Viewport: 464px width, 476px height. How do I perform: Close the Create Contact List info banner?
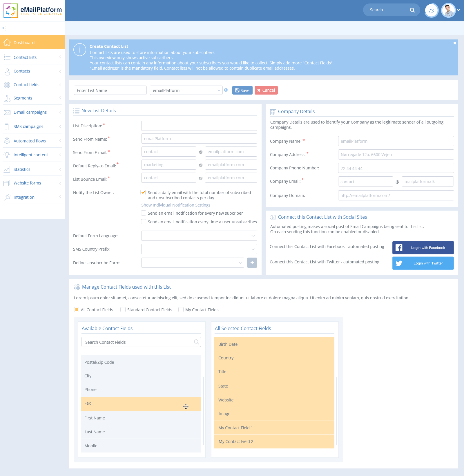tap(455, 43)
